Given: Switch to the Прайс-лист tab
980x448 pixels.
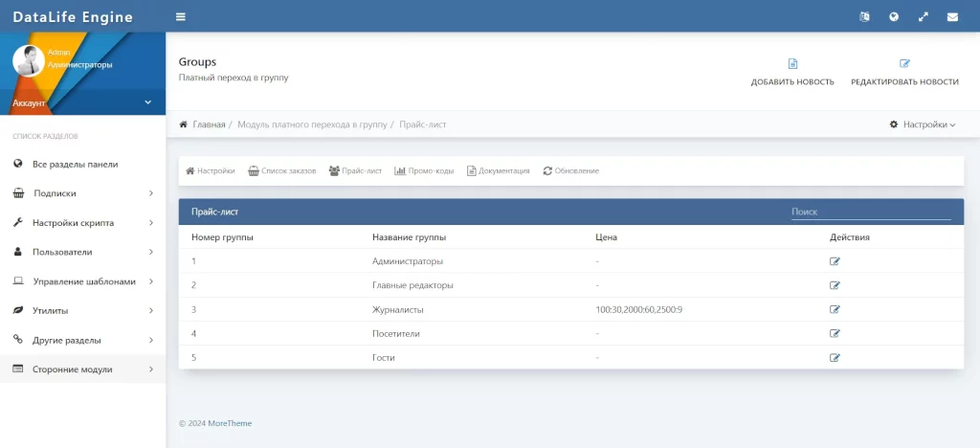Looking at the screenshot, I should coord(355,170).
